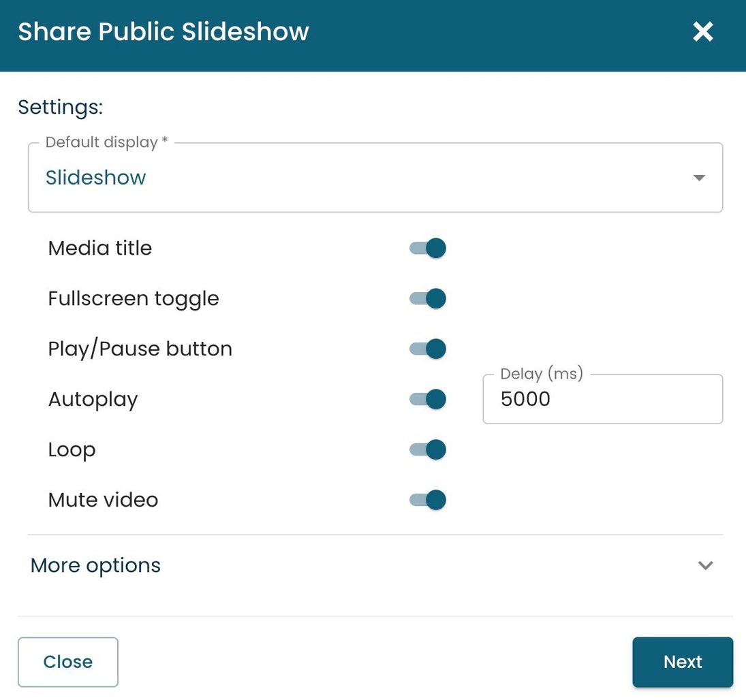Select the Delay (ms) input field
Viewport: 746px width, 700px height.
602,399
